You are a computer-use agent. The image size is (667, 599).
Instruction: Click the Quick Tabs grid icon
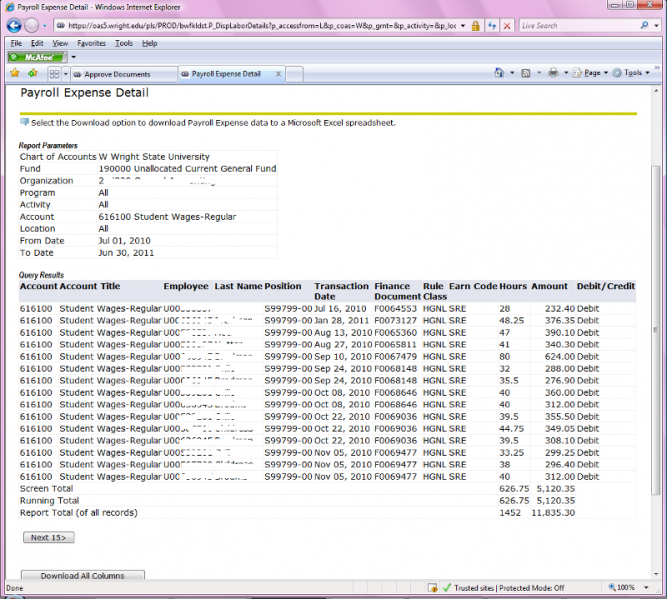coord(54,74)
